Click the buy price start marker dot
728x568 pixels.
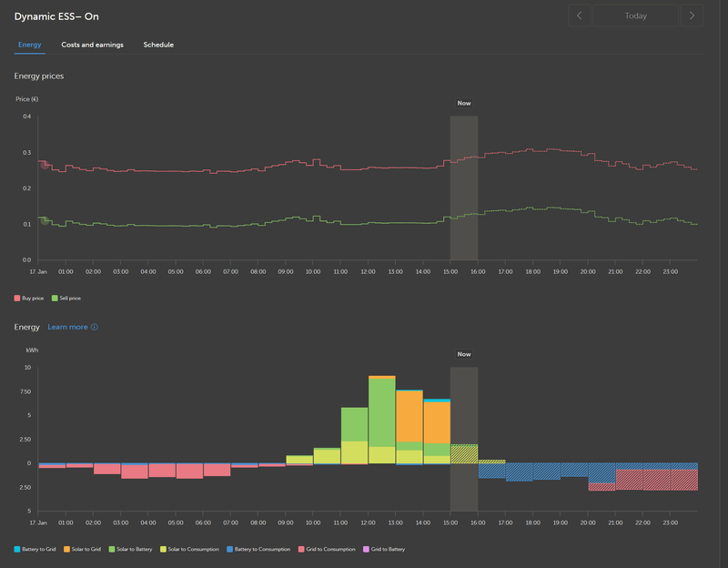tap(45, 165)
